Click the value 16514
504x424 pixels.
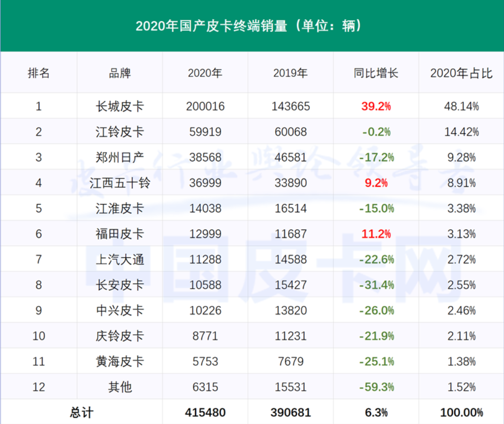click(291, 209)
